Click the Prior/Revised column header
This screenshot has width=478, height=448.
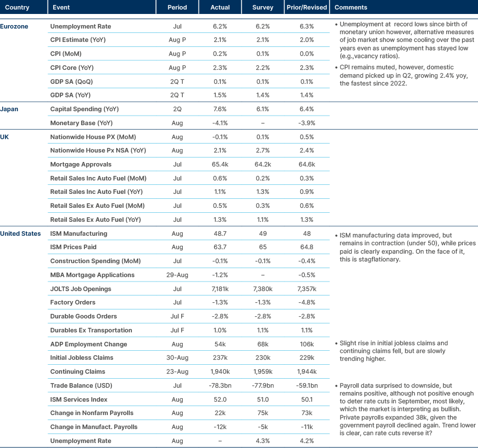pyautogui.click(x=306, y=7)
